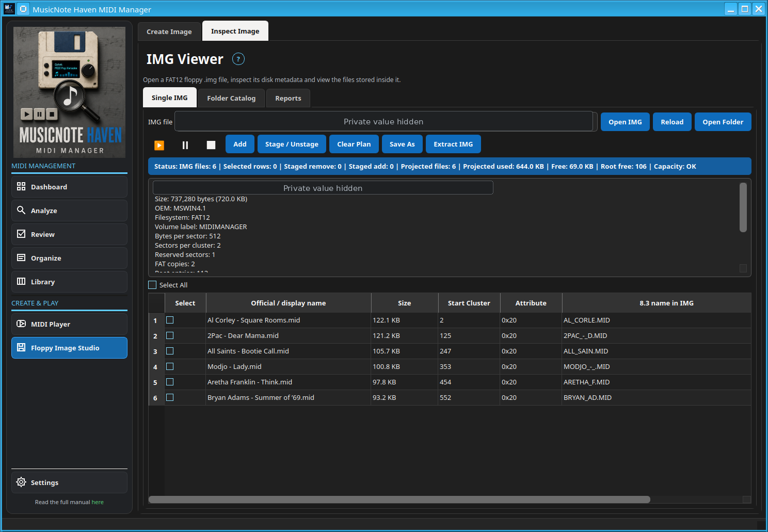The width and height of the screenshot is (768, 532).
Task: Open the Dashboard from the sidebar
Action: [69, 187]
